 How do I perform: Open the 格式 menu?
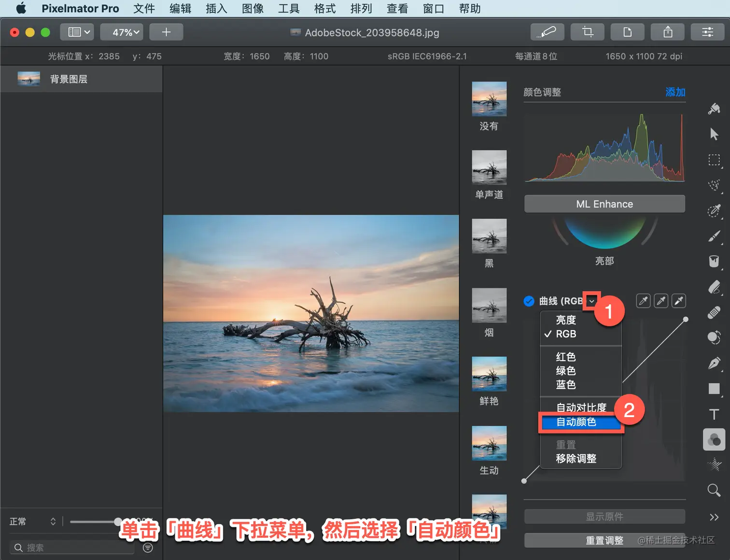(x=325, y=8)
